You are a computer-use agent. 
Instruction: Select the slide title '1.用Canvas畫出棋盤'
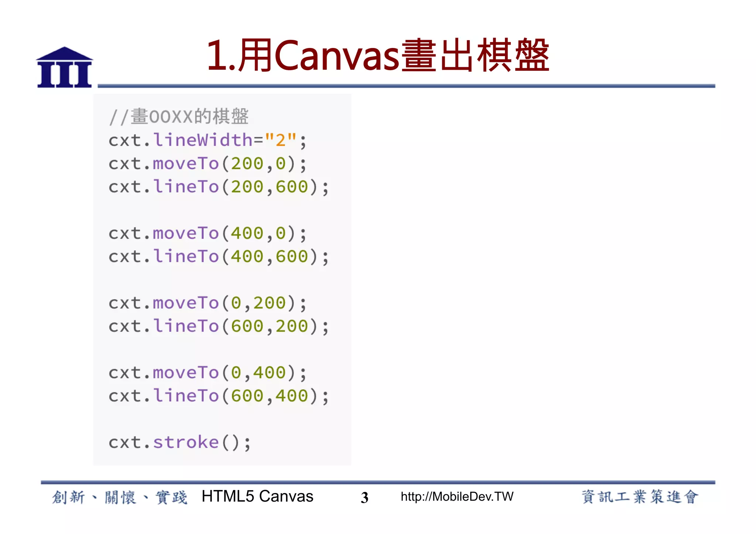378,55
